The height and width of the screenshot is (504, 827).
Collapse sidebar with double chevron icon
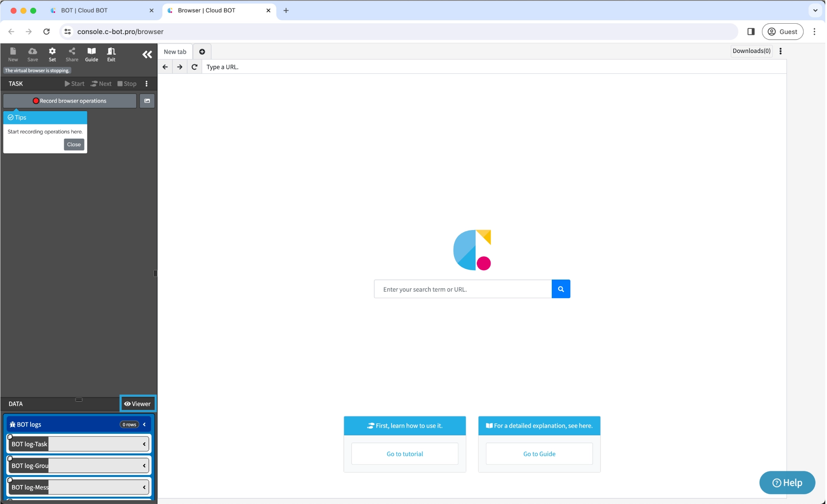tap(147, 54)
